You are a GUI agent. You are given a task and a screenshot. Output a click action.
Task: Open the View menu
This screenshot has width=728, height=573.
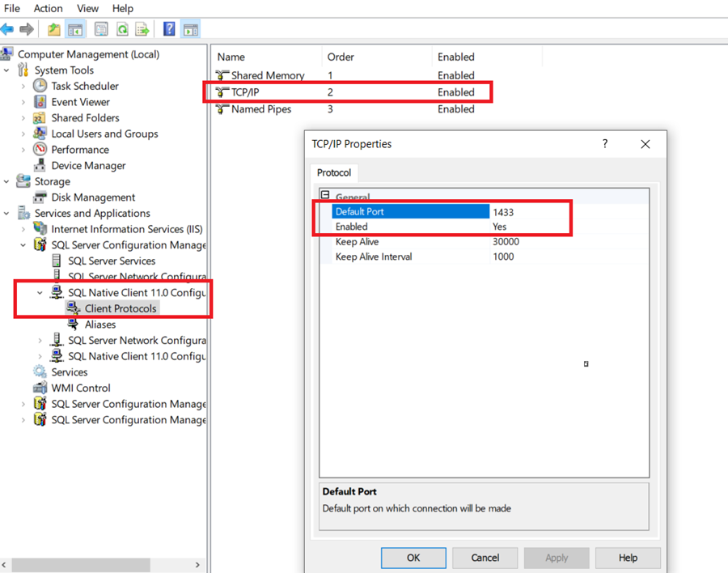pos(87,8)
